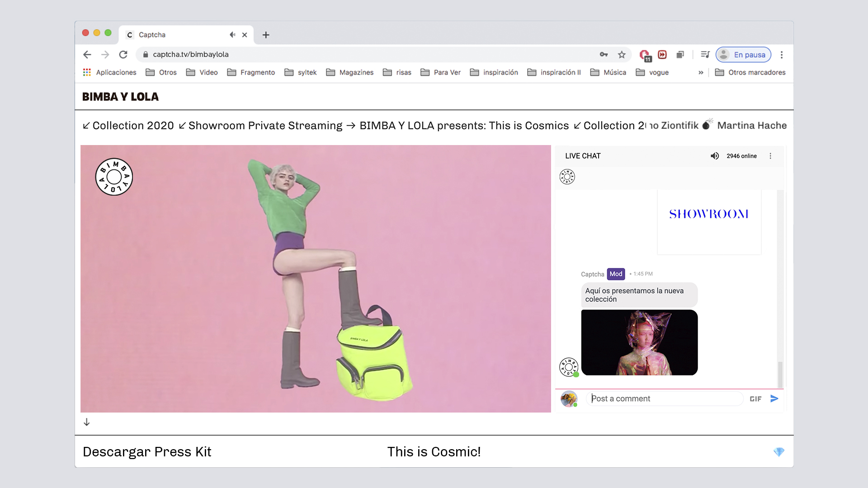Click the password key icon in address bar
Viewport: 868px width, 488px height.
(x=604, y=55)
